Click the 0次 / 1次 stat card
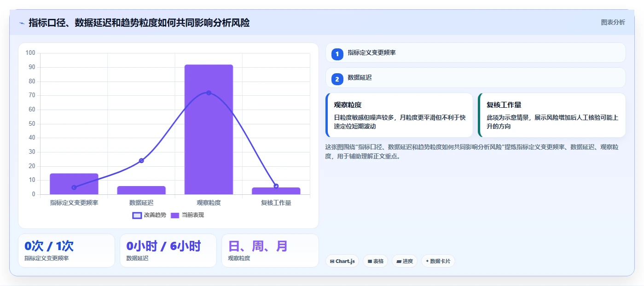Viewport: 644px width, 286px height. [66, 251]
